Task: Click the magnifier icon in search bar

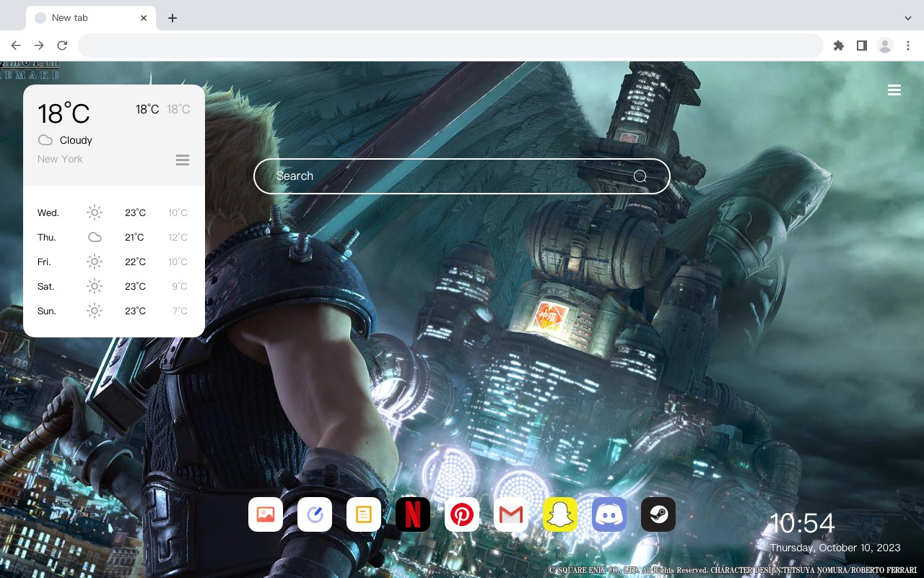Action: coord(640,176)
